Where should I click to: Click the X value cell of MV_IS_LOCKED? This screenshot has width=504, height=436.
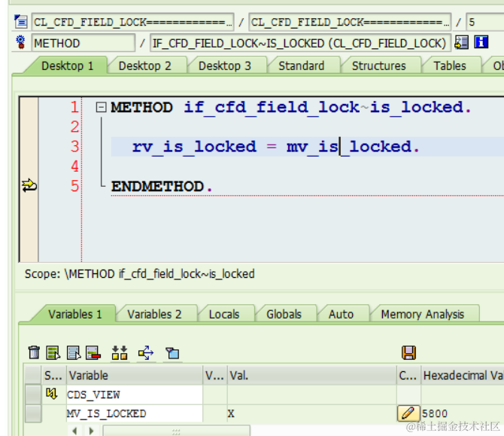(x=311, y=413)
